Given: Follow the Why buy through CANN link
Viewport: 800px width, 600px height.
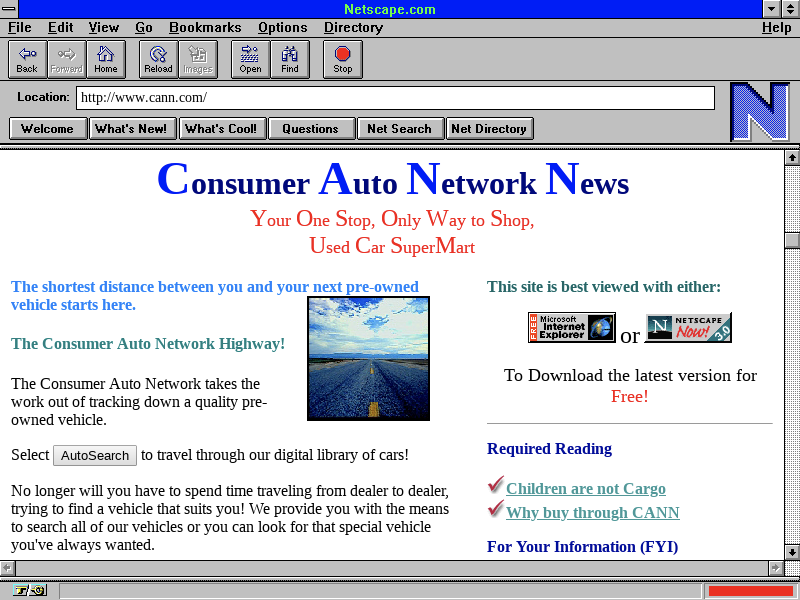Looking at the screenshot, I should (x=592, y=513).
